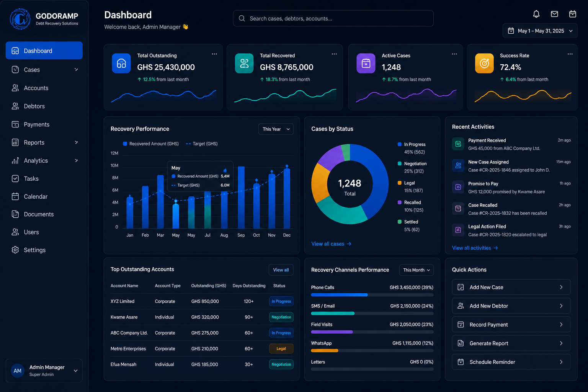Go to Dashboard in the sidebar
Screen dimensions: 588x392
44,51
